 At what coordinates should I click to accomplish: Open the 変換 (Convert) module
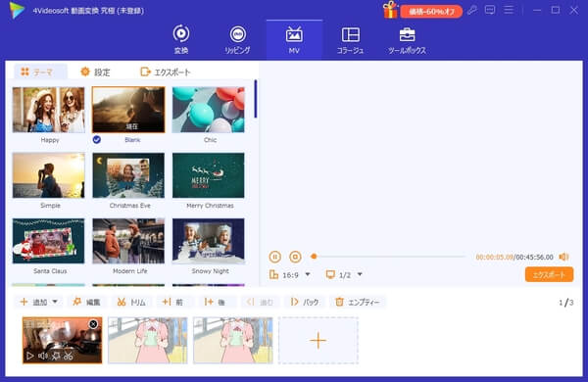click(181, 40)
